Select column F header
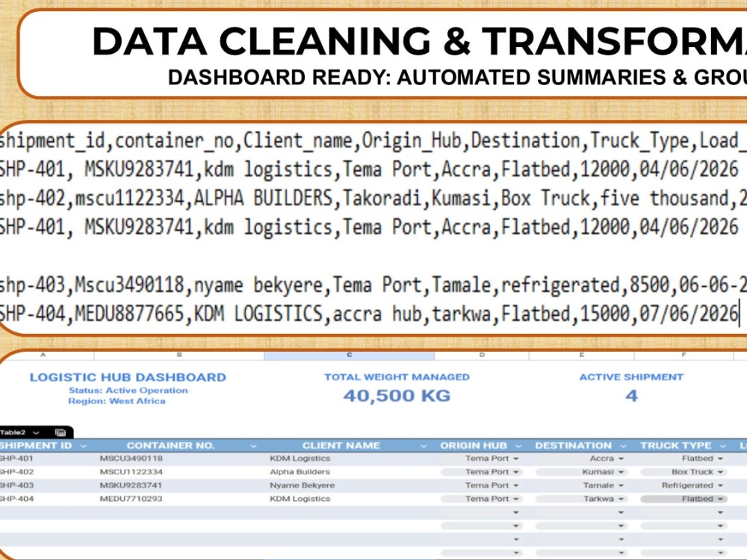 pos(684,355)
